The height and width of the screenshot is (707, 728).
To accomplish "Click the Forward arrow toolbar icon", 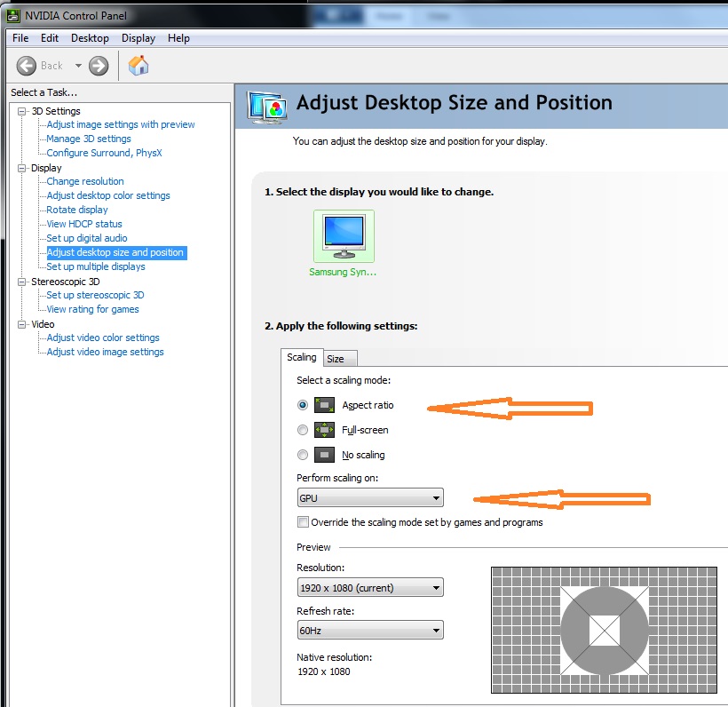I will coord(99,65).
